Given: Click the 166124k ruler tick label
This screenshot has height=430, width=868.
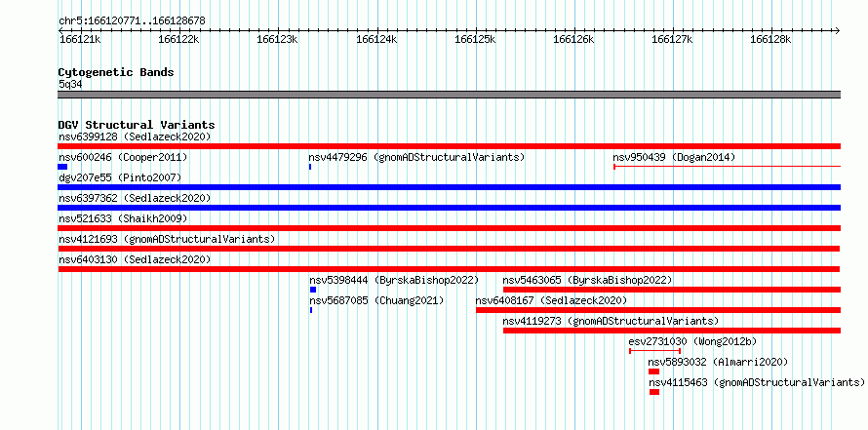Looking at the screenshot, I should pos(377,39).
